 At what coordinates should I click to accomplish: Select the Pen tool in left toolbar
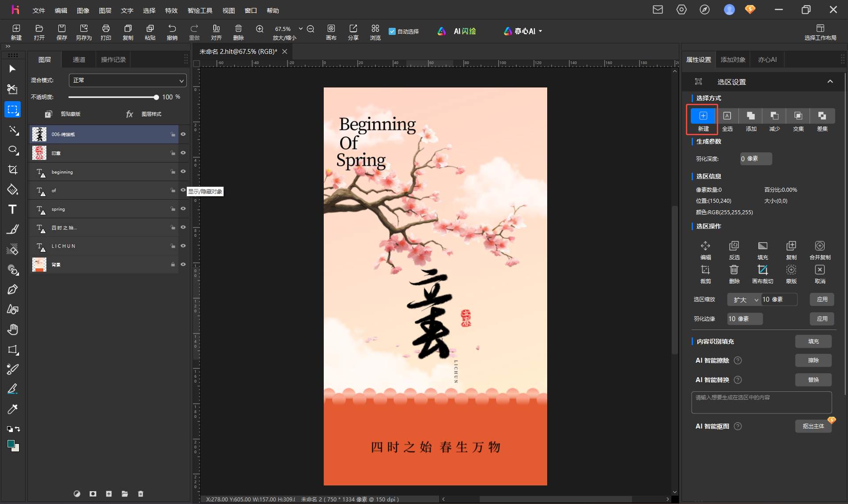coord(12,290)
